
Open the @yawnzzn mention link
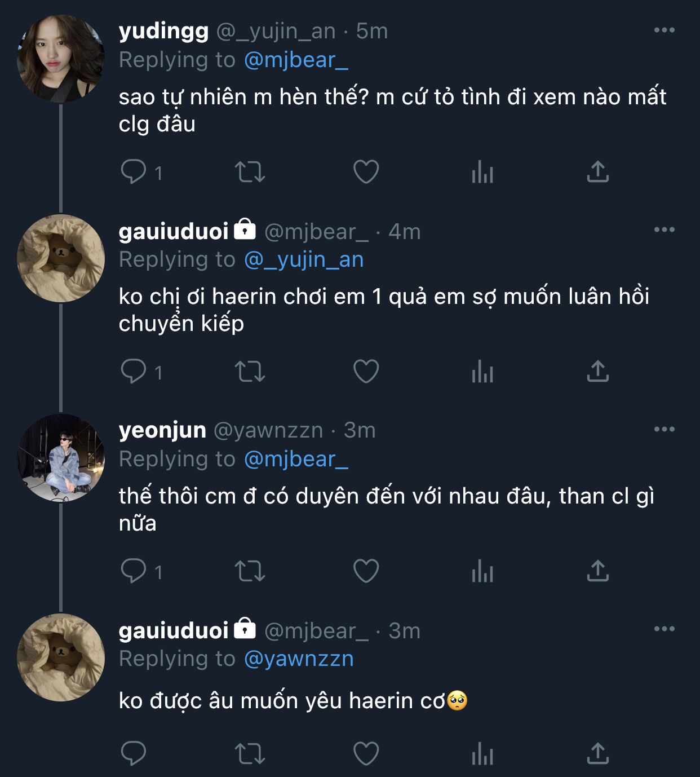click(299, 659)
